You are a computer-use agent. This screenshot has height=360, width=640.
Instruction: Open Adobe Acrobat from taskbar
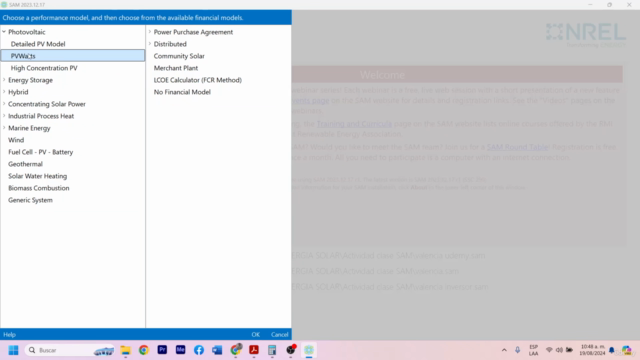254,350
